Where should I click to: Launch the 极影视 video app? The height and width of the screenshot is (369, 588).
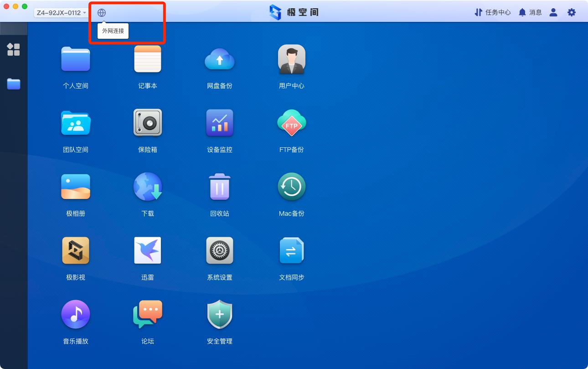(76, 250)
